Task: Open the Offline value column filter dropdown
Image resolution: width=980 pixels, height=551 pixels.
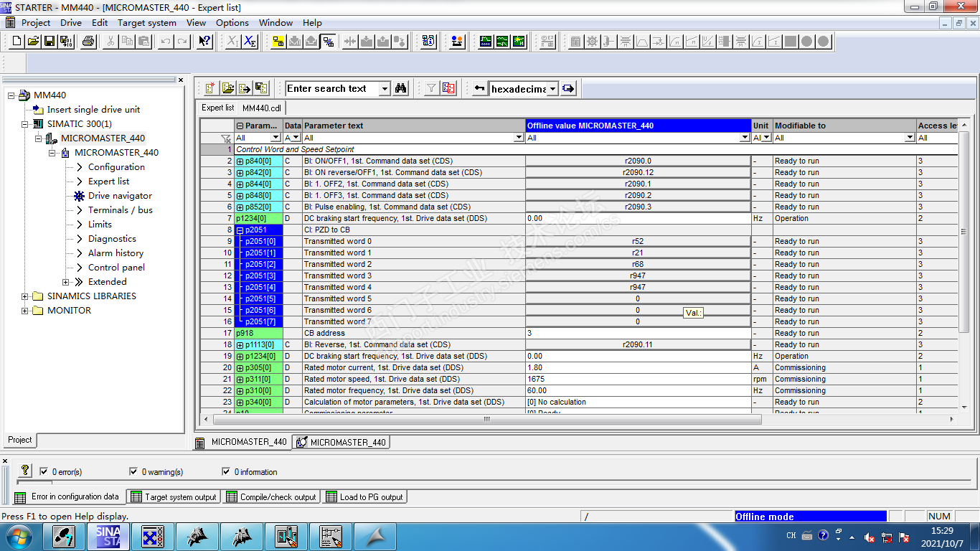Action: (x=746, y=138)
